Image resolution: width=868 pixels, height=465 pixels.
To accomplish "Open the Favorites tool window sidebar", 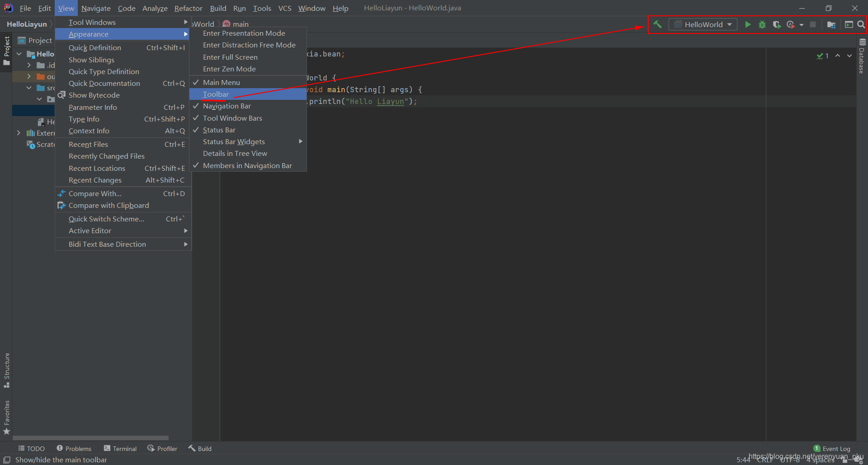I will pyautogui.click(x=7, y=417).
